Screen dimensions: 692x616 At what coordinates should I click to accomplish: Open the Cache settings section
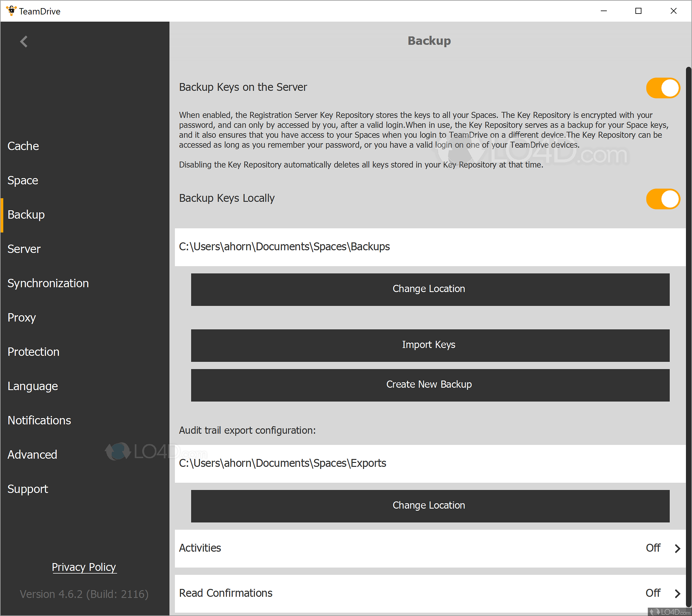(x=23, y=146)
